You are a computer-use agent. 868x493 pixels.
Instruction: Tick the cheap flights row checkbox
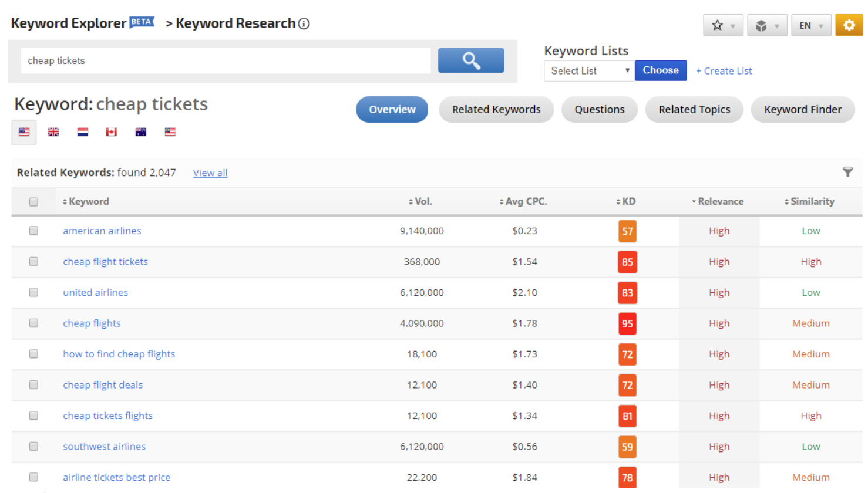pyautogui.click(x=33, y=323)
